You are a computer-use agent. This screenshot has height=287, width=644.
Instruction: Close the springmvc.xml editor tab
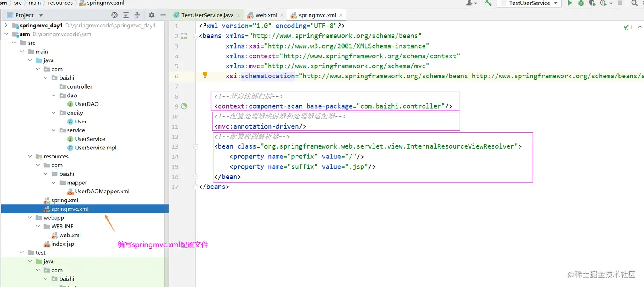pyautogui.click(x=341, y=15)
